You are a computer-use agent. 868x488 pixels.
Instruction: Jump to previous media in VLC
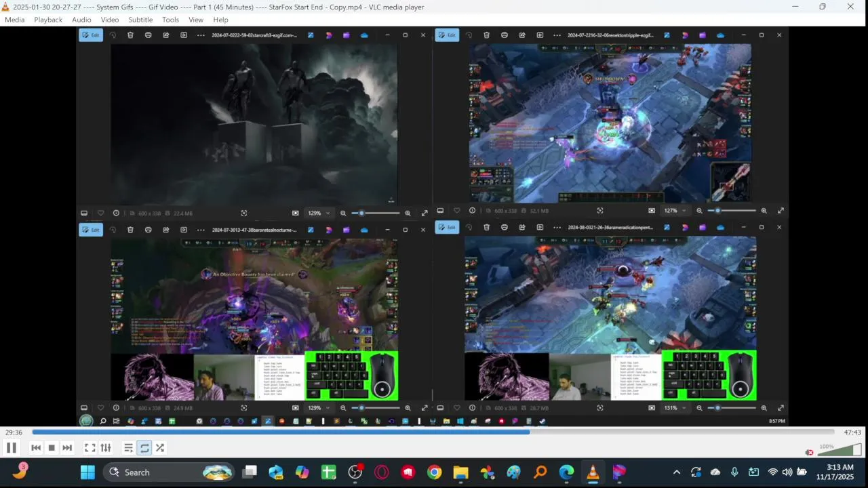(36, 447)
